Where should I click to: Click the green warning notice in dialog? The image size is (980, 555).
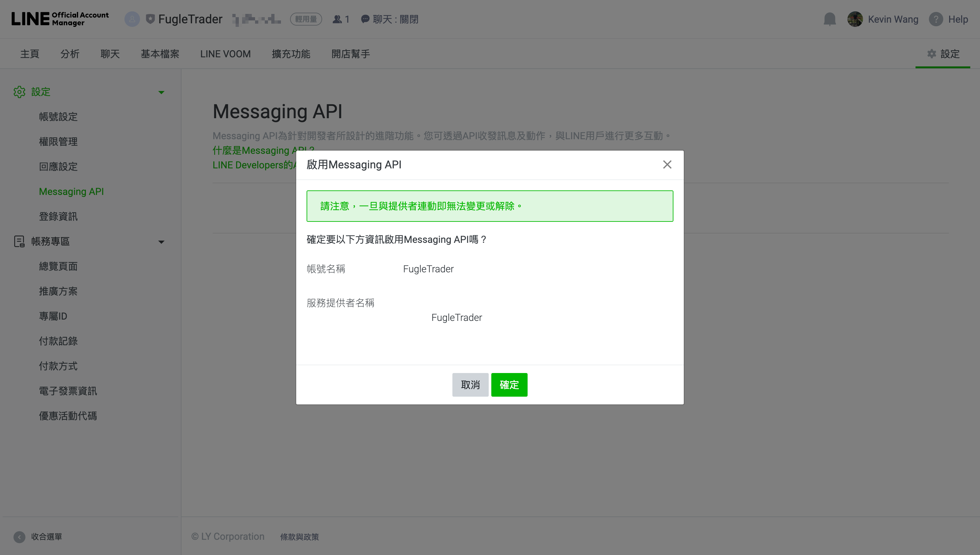coord(490,206)
